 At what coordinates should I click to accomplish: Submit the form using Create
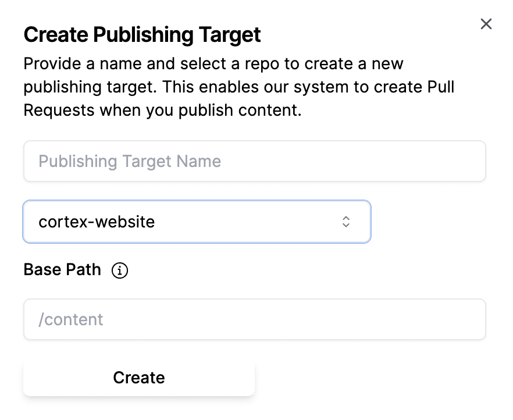click(x=139, y=378)
